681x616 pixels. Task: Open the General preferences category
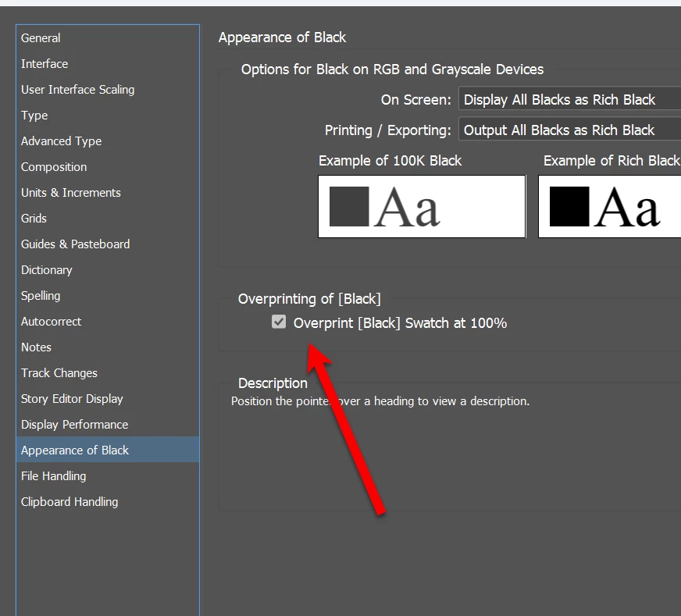[x=108, y=38]
